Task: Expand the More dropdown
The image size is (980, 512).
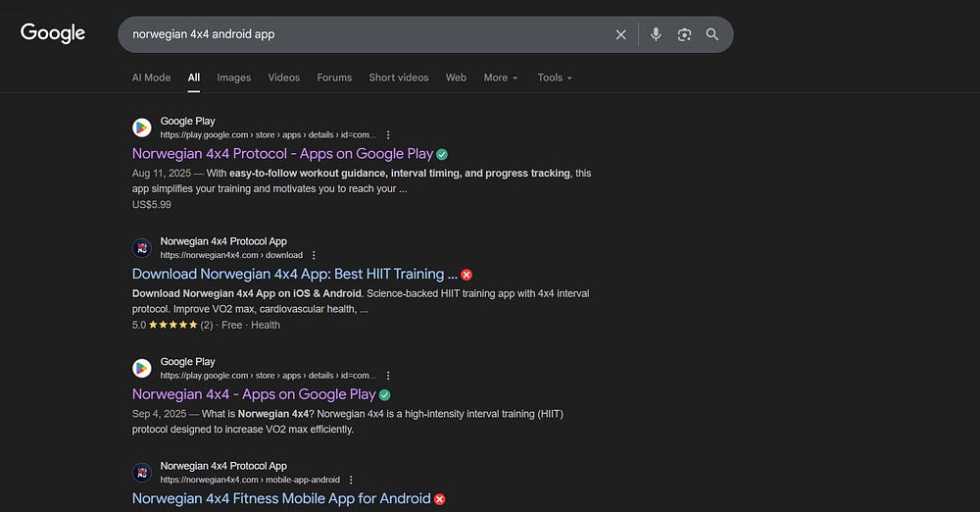Action: coord(501,77)
